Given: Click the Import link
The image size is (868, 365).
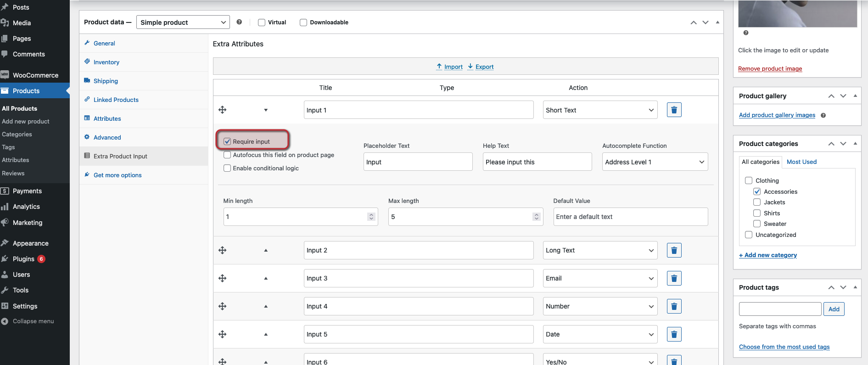Looking at the screenshot, I should pyautogui.click(x=450, y=67).
